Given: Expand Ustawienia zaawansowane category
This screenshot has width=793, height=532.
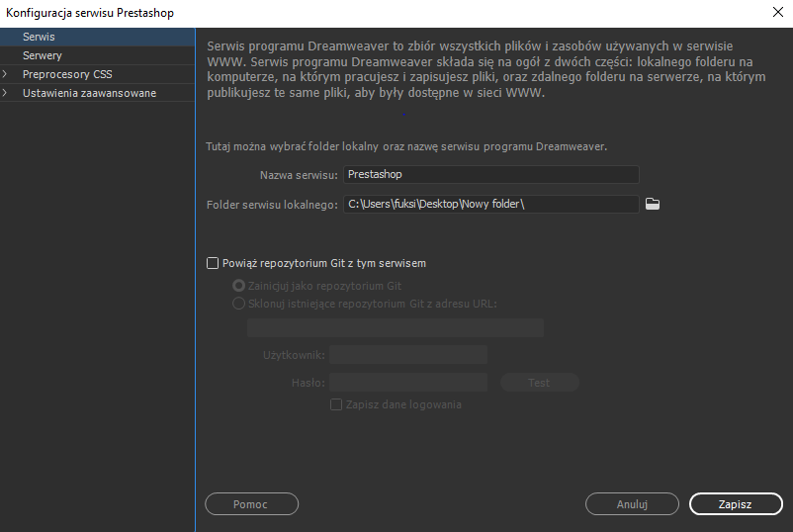Looking at the screenshot, I should point(5,93).
